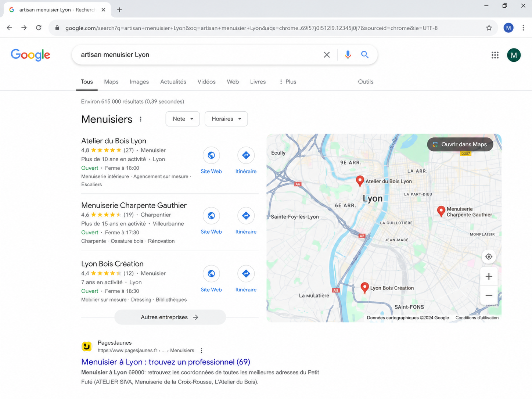Click the Autres entreprises button

point(170,317)
